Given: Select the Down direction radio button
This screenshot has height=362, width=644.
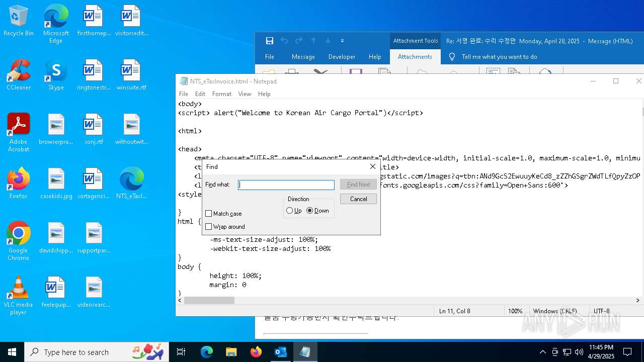Looking at the screenshot, I should point(310,211).
